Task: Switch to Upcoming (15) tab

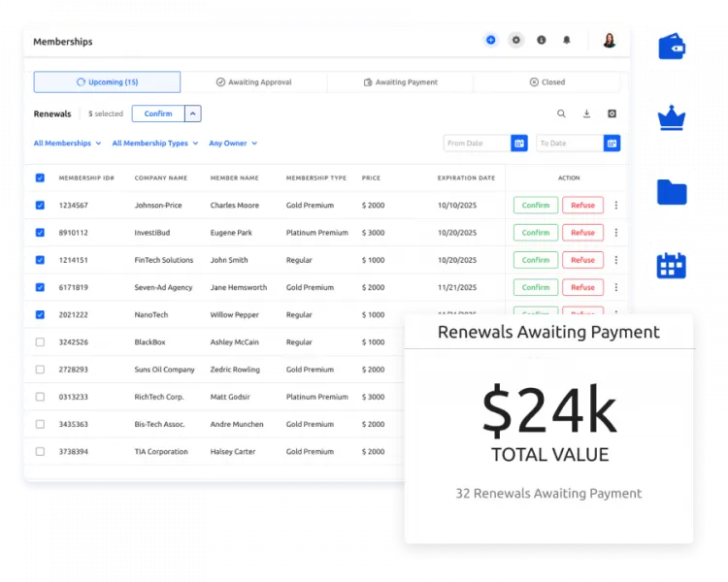Action: (107, 82)
